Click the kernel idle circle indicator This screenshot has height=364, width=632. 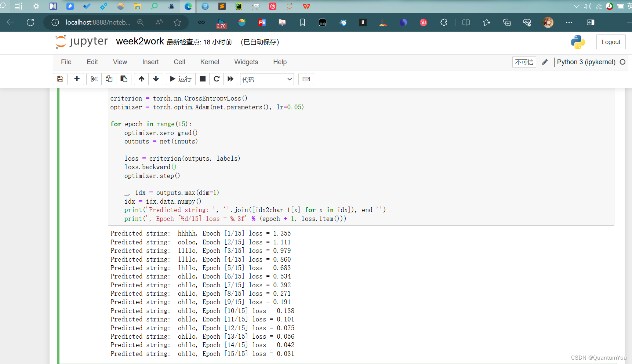coord(622,62)
